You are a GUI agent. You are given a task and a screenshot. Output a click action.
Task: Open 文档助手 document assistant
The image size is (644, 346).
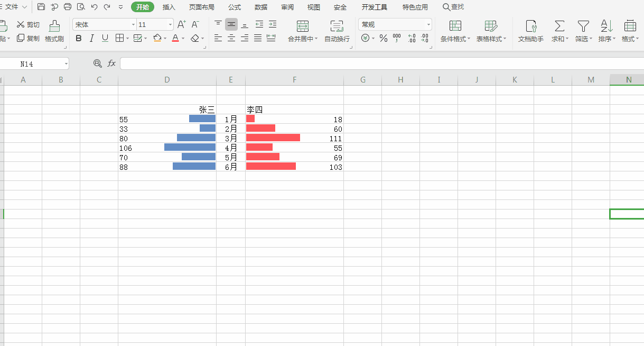click(531, 32)
